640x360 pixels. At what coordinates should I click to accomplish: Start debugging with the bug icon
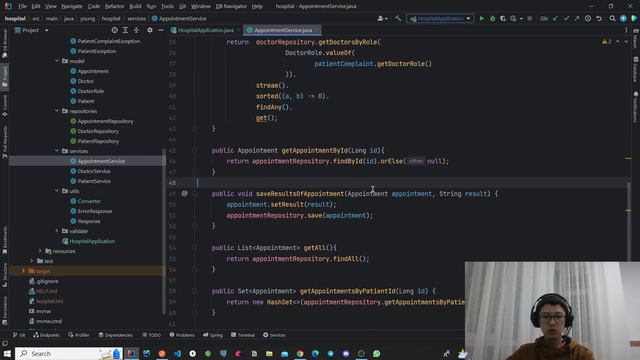[x=493, y=18]
